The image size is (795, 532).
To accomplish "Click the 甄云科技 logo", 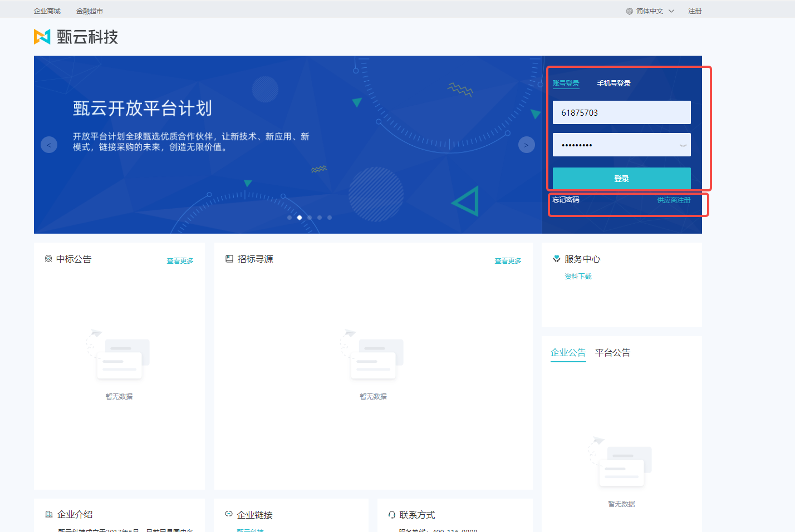I will point(76,37).
